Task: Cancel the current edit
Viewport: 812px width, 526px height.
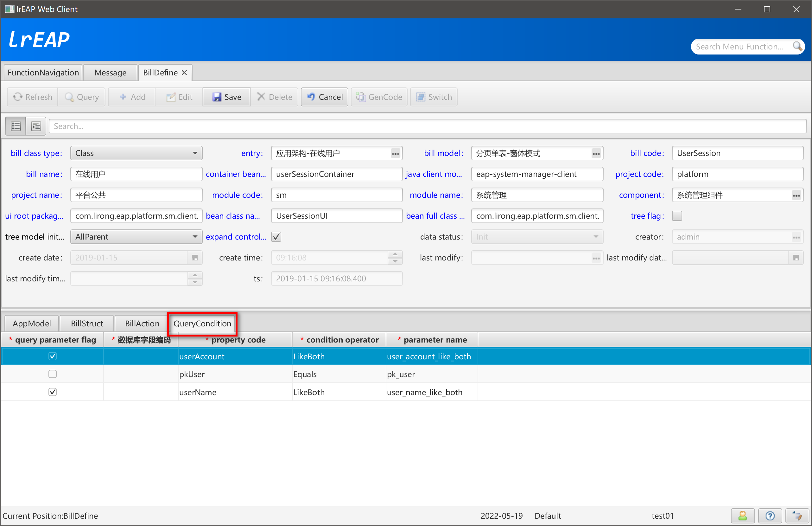Action: pyautogui.click(x=325, y=97)
